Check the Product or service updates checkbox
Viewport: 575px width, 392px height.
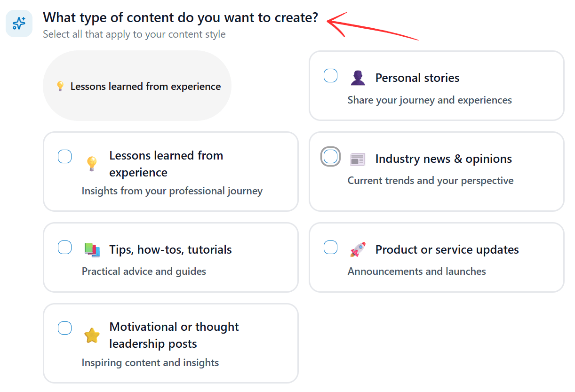click(x=331, y=247)
